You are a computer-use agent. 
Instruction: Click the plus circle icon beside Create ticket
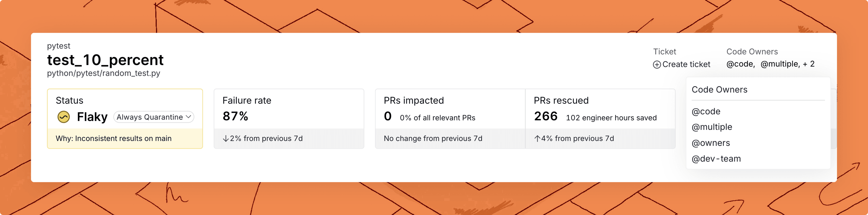point(657,65)
